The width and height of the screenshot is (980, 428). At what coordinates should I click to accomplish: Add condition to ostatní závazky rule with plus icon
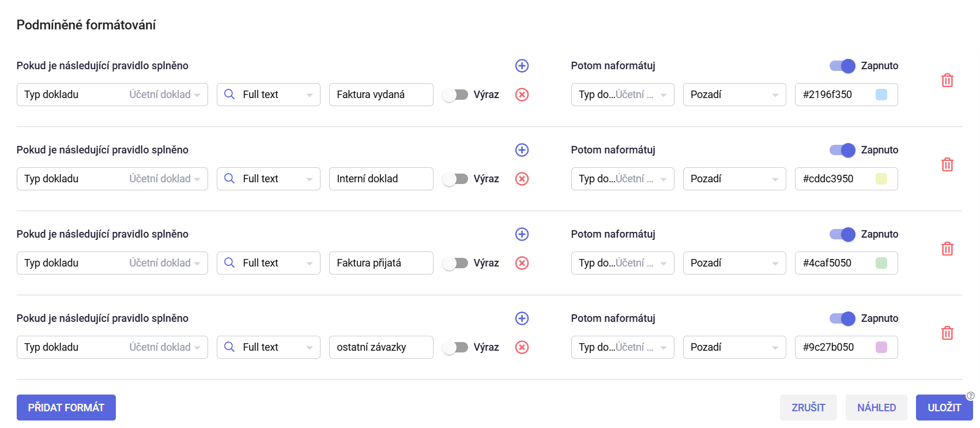(x=522, y=318)
